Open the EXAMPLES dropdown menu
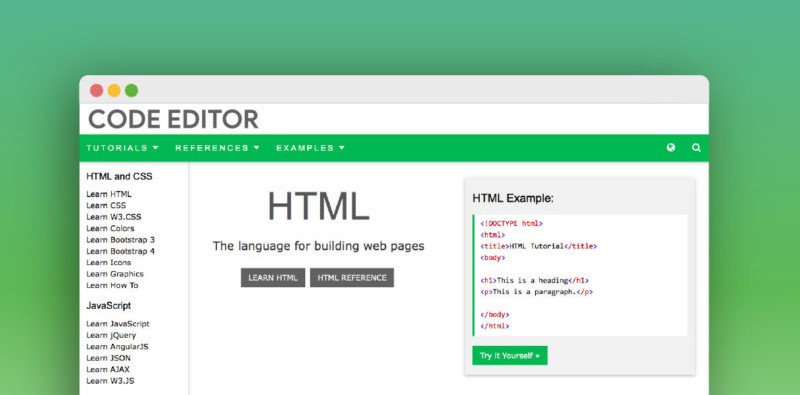 311,148
